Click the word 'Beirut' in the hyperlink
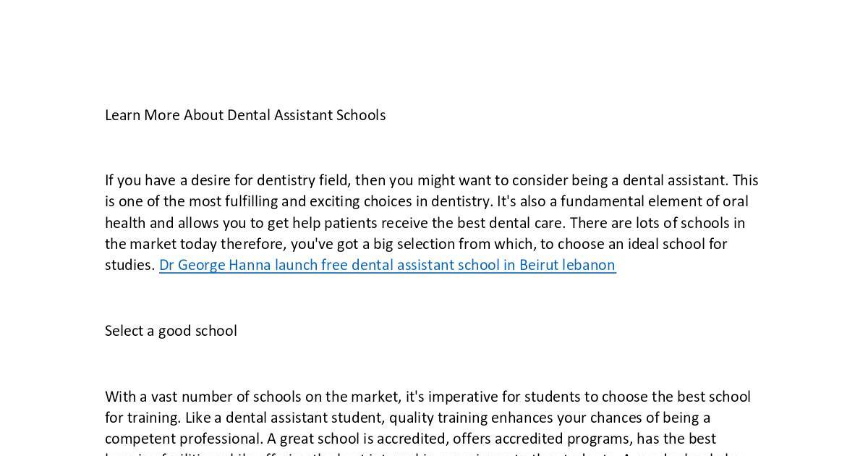Viewport: 868px width, 456px height. pyautogui.click(x=539, y=265)
